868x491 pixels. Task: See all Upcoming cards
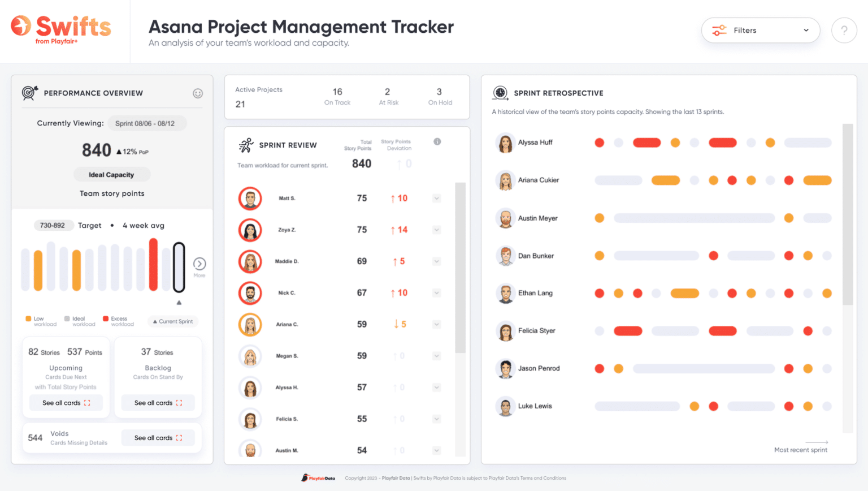click(66, 402)
